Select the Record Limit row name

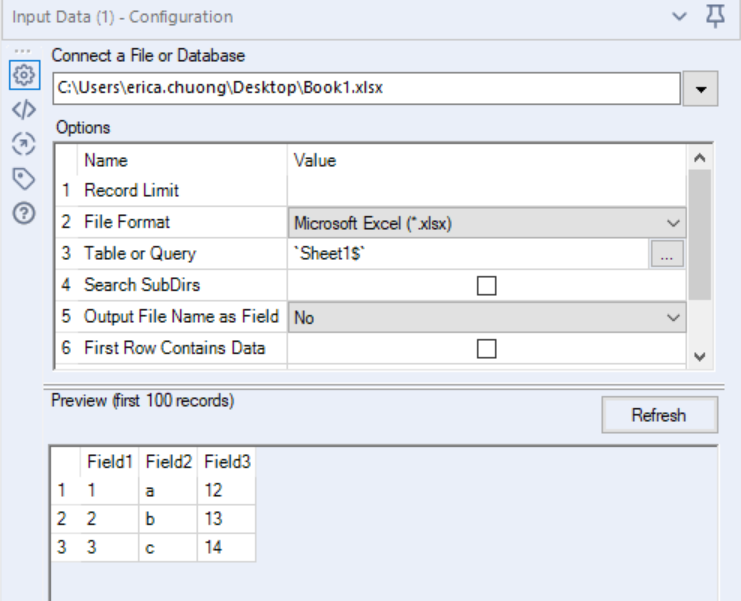tap(131, 190)
